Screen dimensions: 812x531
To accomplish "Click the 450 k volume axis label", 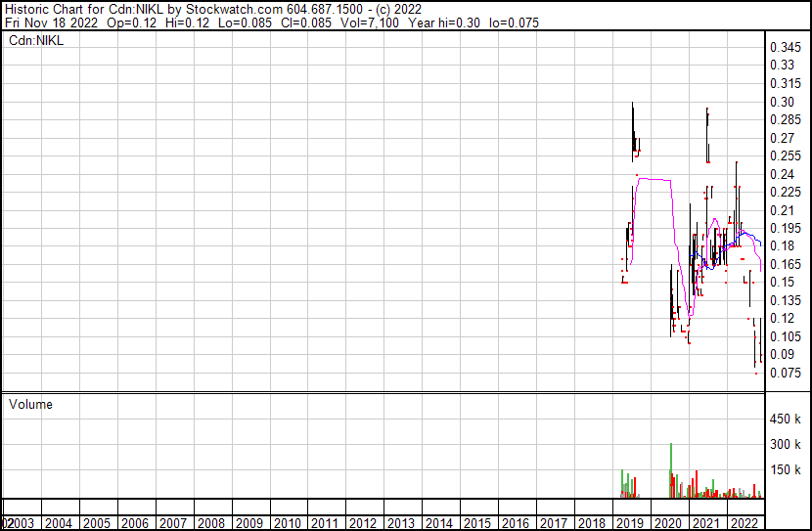I will 786,420.
